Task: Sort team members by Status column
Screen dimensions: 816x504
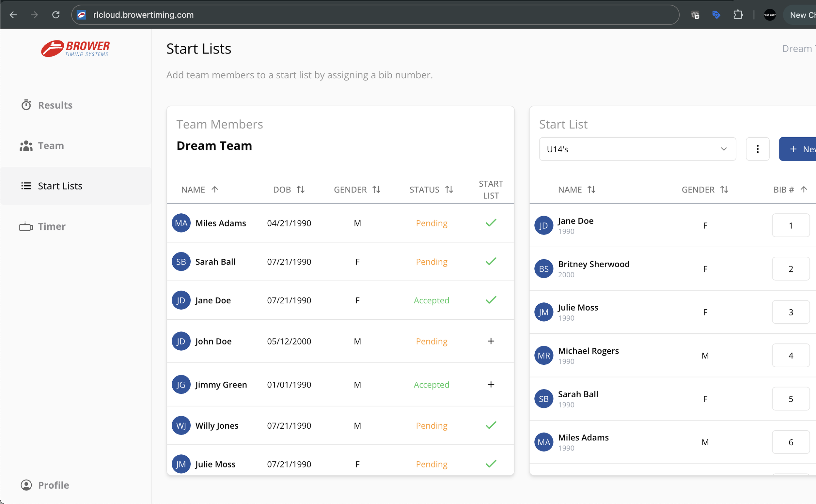Action: pos(431,190)
